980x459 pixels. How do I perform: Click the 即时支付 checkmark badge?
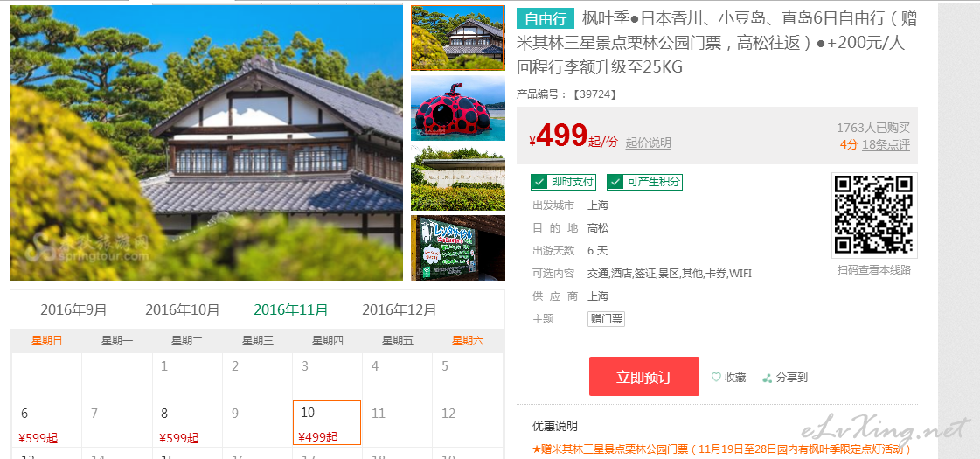coord(562,182)
